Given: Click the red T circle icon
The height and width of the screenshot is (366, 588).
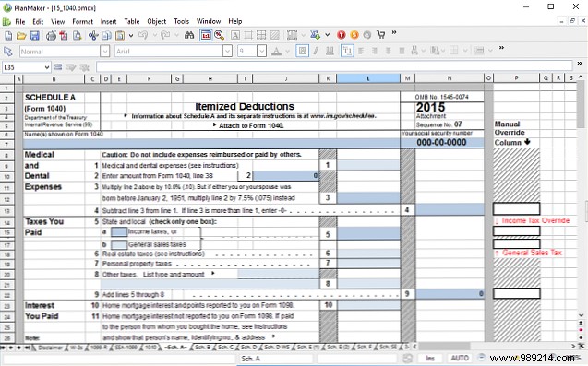Looking at the screenshot, I should click(341, 35).
